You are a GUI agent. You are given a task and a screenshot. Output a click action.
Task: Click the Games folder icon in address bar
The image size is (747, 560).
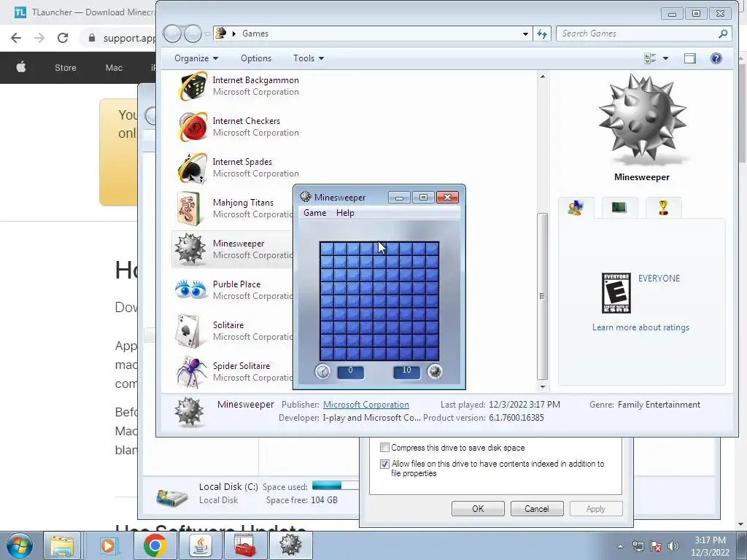(220, 34)
